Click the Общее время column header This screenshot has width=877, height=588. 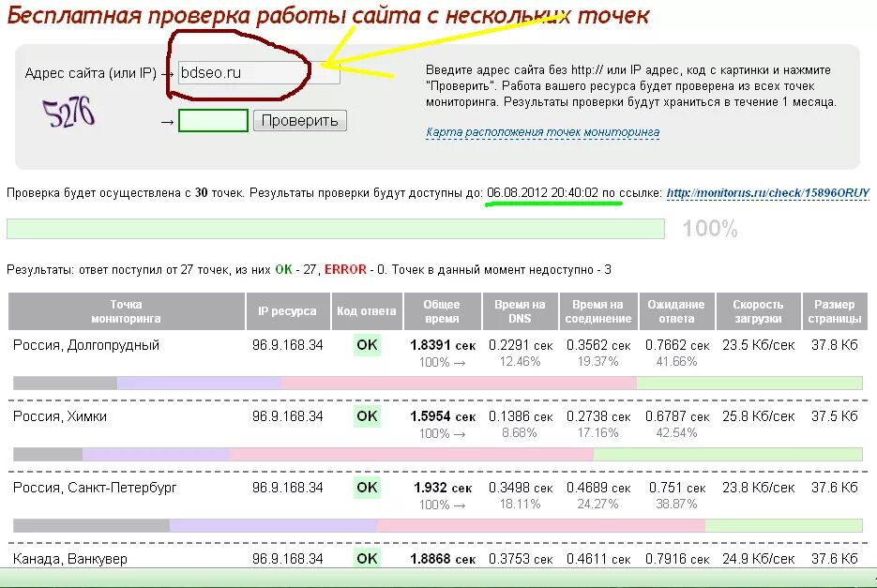click(x=442, y=311)
